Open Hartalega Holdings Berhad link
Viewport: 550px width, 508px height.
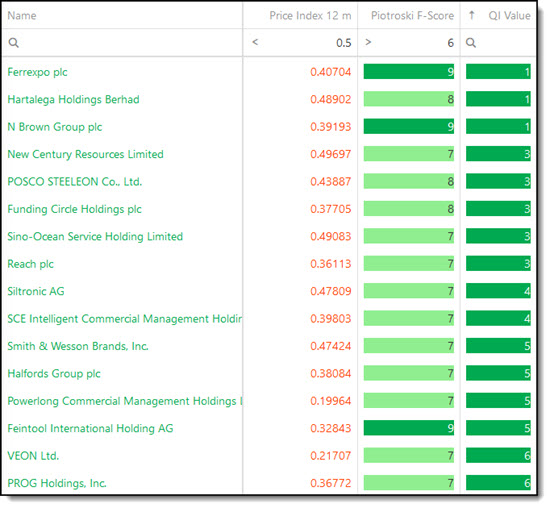pos(73,100)
